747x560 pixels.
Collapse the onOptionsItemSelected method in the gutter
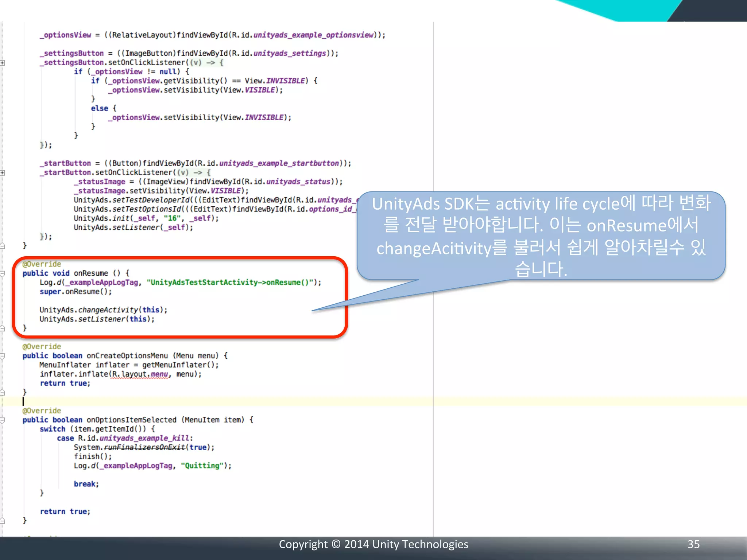coord(3,420)
